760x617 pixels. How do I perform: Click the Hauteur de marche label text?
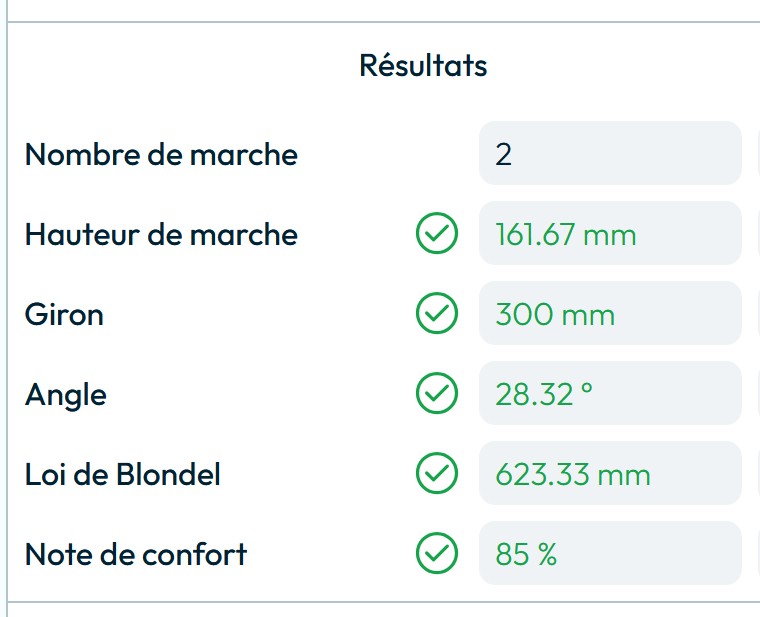161,235
